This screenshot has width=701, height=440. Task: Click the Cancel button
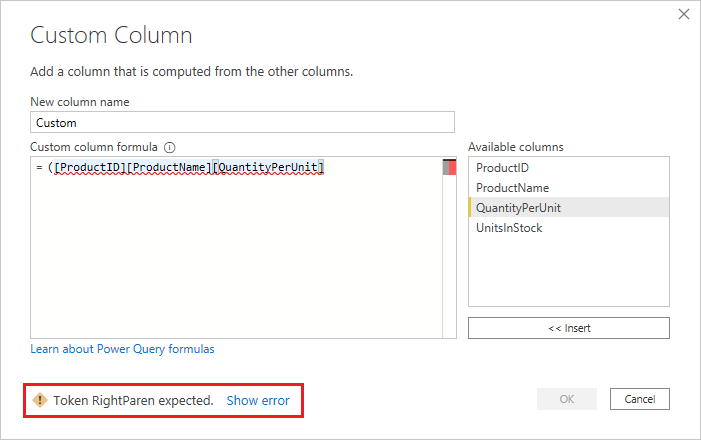pos(639,399)
